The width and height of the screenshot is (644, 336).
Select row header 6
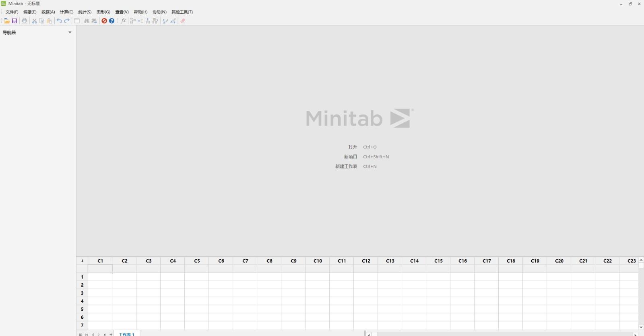click(82, 317)
